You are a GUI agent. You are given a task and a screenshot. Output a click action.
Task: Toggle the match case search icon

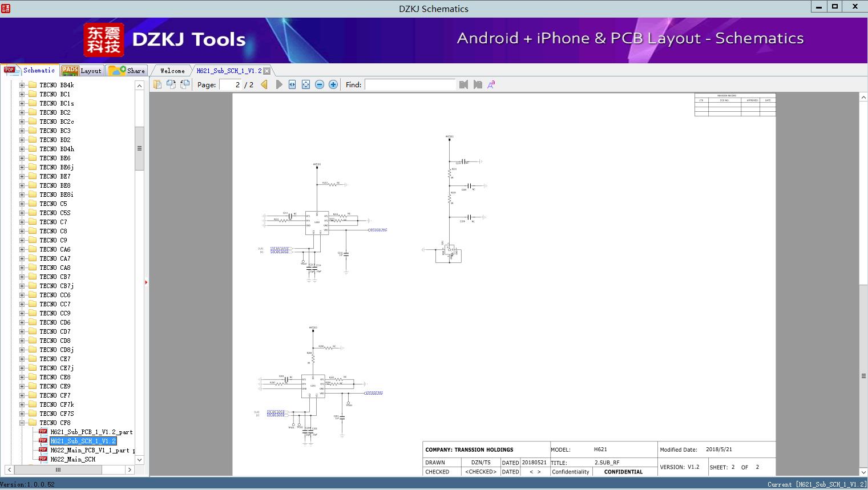tap(491, 84)
